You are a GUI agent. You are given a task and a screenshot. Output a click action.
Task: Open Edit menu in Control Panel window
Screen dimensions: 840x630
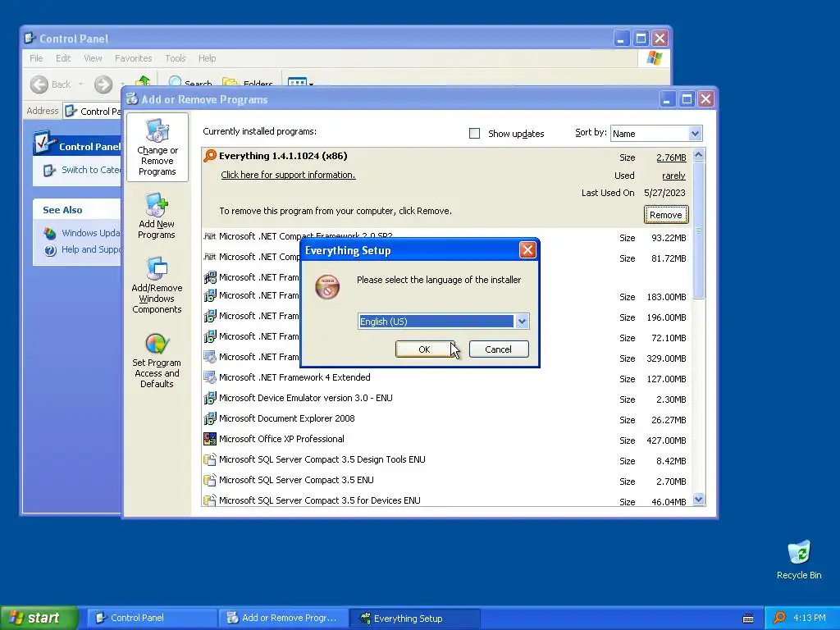[63, 58]
